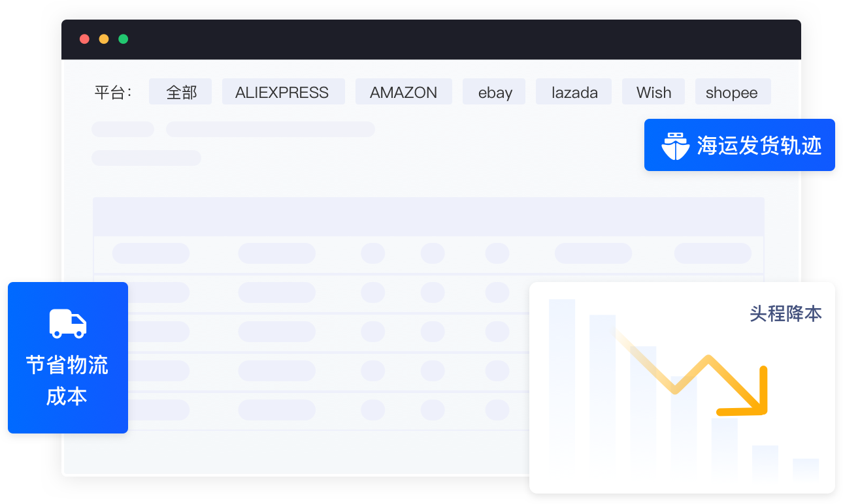Click the green maximize dot
The height and width of the screenshot is (504, 843).
point(124,39)
